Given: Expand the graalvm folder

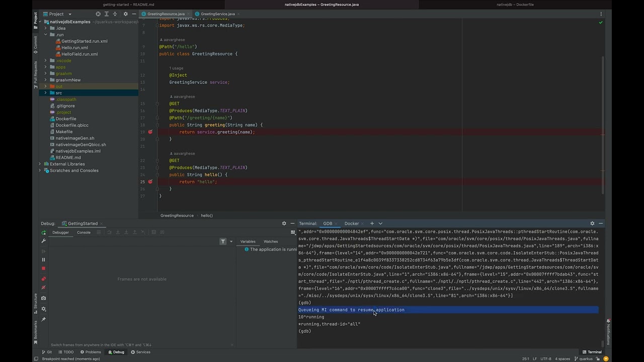Looking at the screenshot, I should (x=45, y=73).
